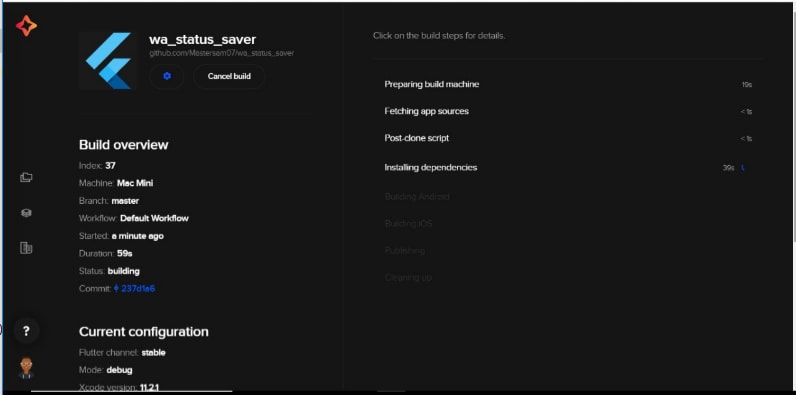The image size is (796, 395).
Task: Open the applications folder icon in sidebar
Action: [x=26, y=177]
